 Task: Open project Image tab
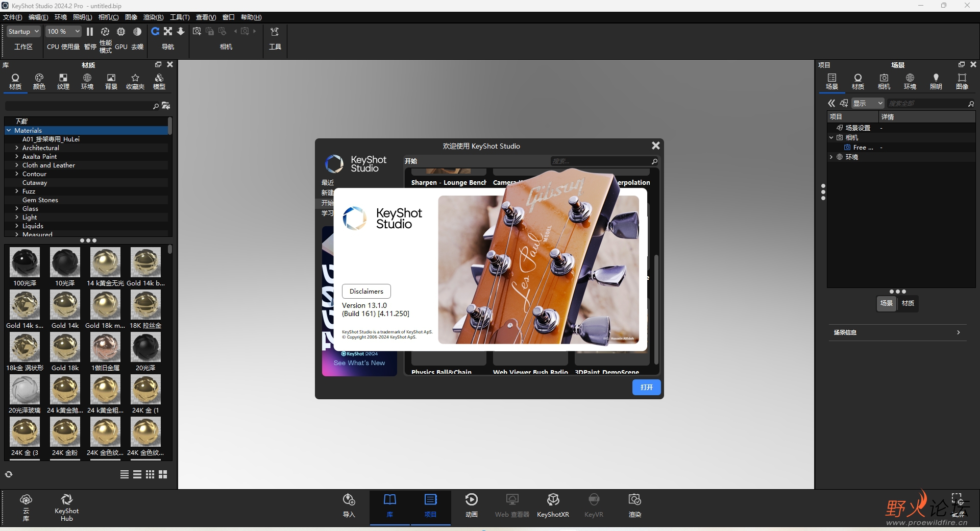962,82
